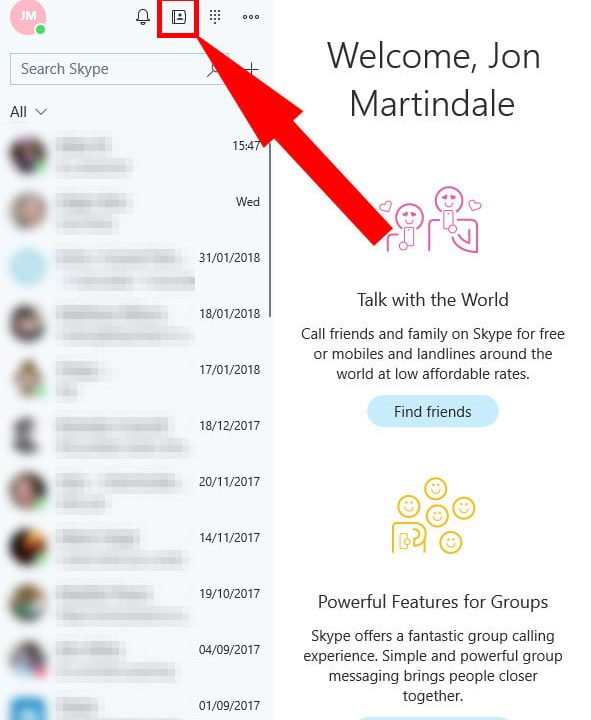Open the chat dated 04/09/2017
591x720 pixels.
(135, 660)
